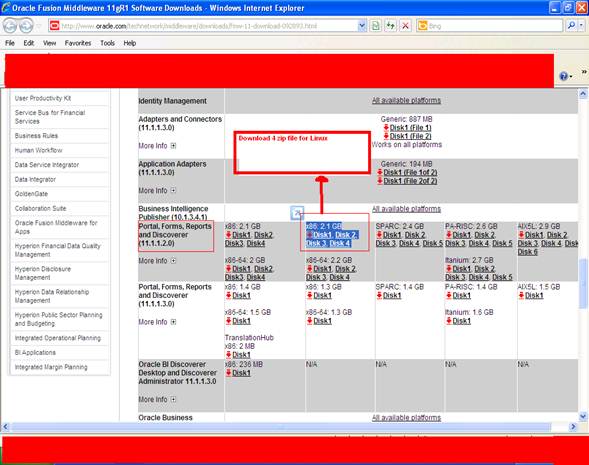Download Itanium 2.7 GB Disk1

(x=462, y=269)
